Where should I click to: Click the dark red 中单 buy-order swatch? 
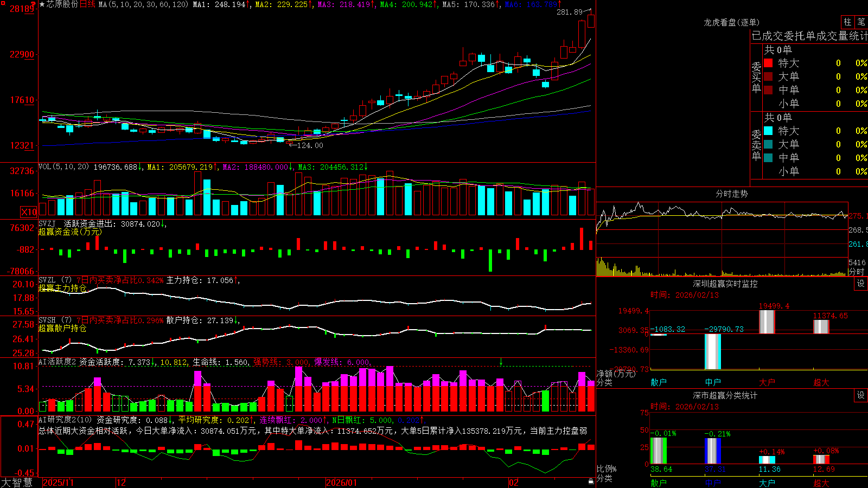(x=768, y=90)
